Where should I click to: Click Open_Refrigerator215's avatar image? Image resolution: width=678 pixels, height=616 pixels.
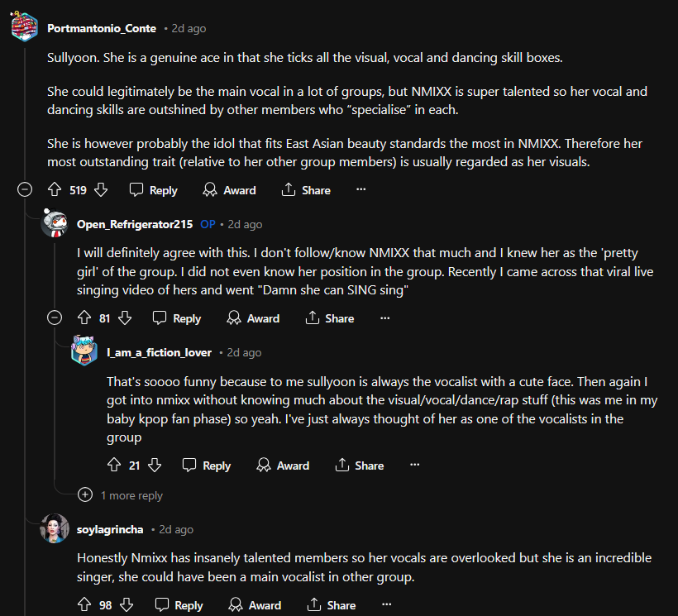(55, 223)
